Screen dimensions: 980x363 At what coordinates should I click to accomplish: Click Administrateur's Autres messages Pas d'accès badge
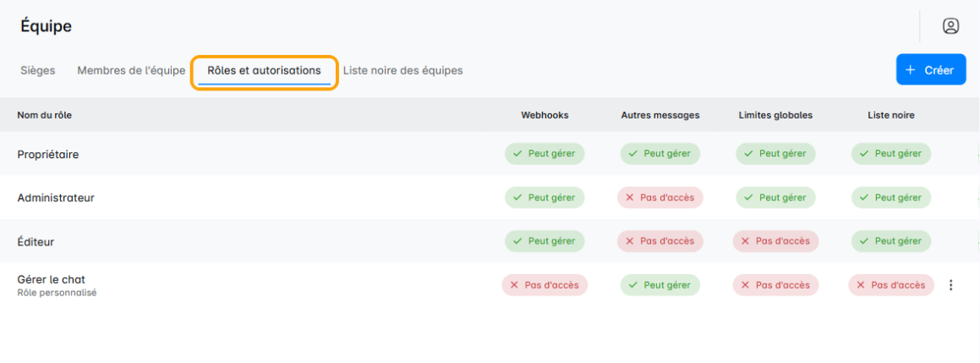[660, 197]
